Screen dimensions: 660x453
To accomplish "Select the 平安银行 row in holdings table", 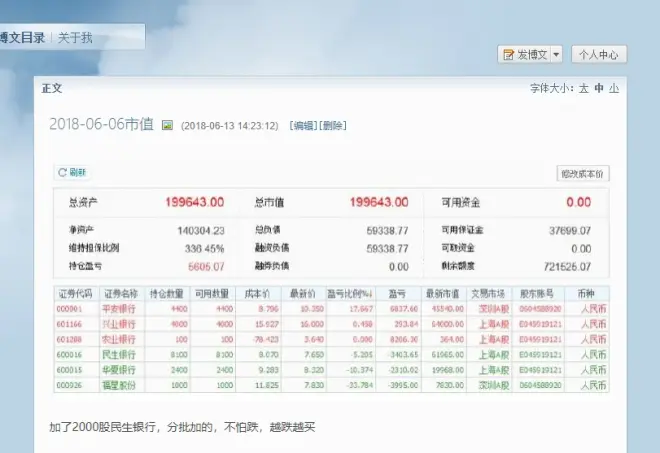I will point(119,309).
